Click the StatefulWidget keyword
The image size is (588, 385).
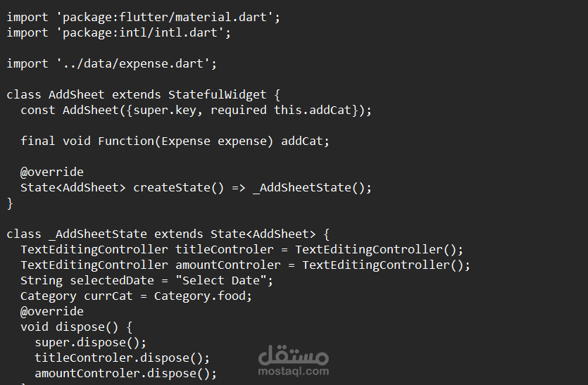click(217, 94)
